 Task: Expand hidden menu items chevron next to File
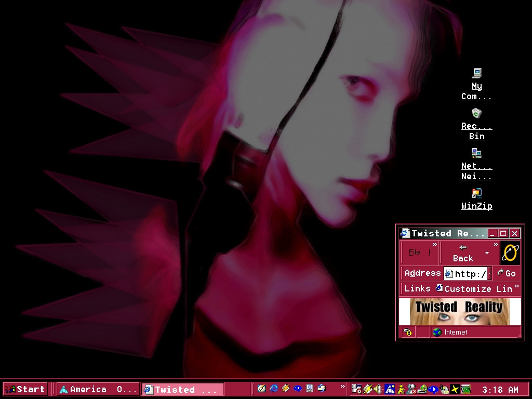tap(435, 244)
